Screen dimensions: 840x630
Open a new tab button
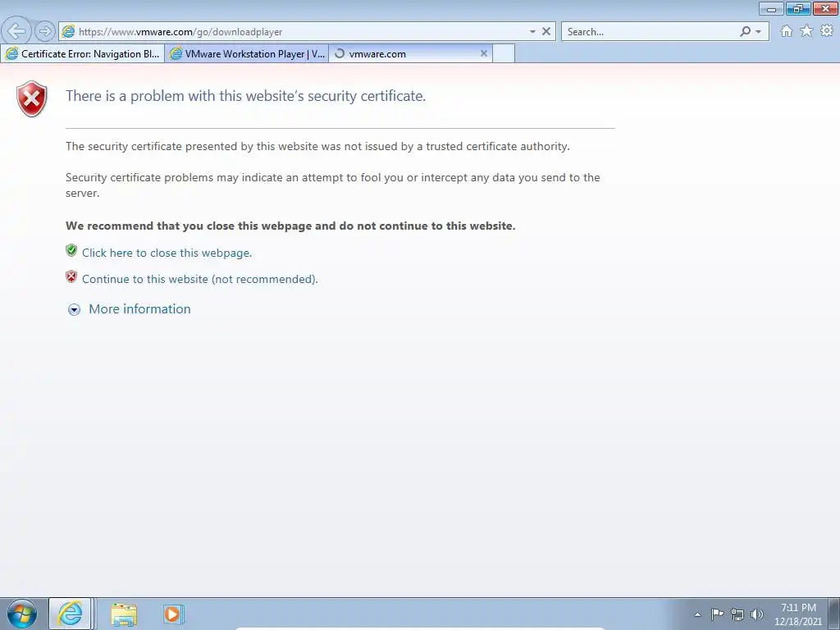(x=504, y=53)
